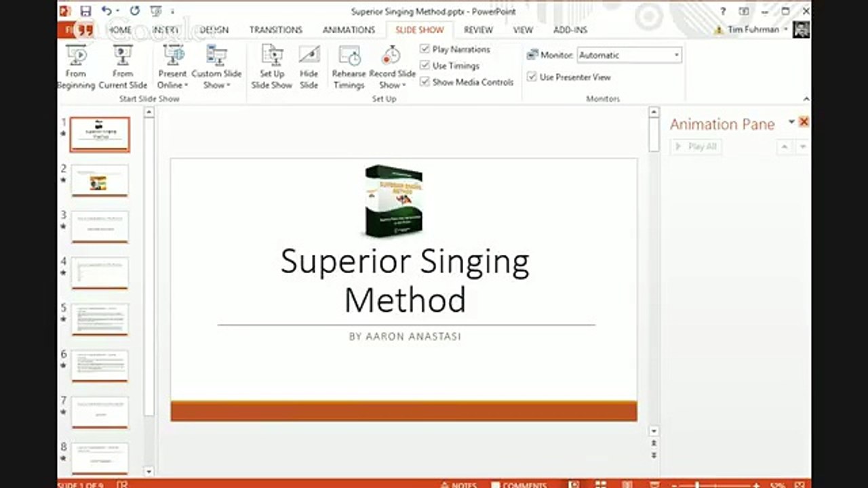
Task: Click zoom out minus button
Action: tap(674, 485)
